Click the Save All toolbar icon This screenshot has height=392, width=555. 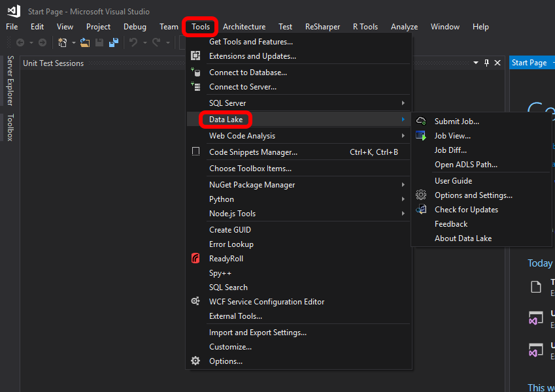click(x=114, y=43)
